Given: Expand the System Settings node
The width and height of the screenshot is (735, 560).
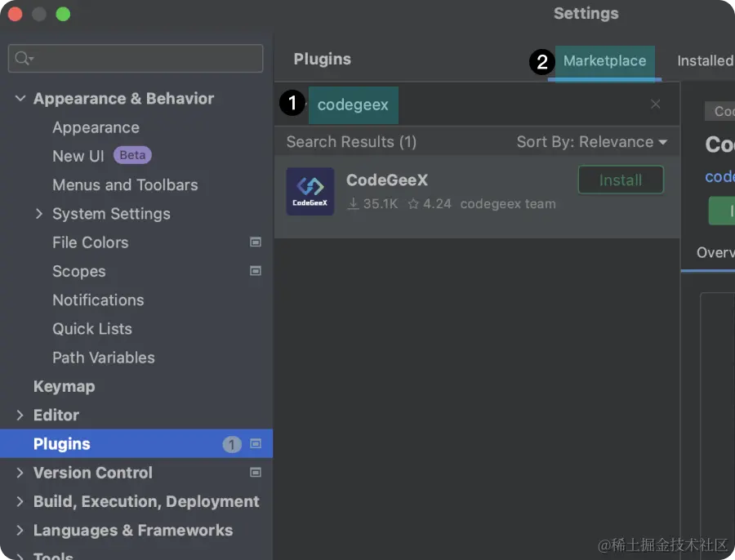Looking at the screenshot, I should coord(39,214).
